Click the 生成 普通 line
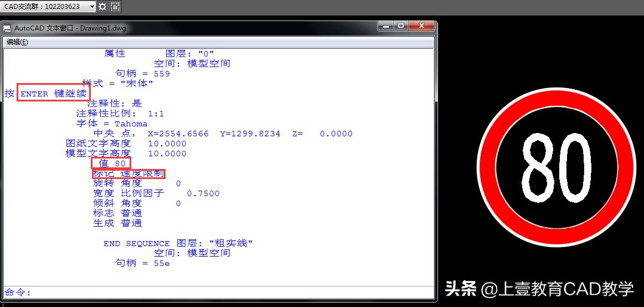This screenshot has width=644, height=307. pos(117,223)
